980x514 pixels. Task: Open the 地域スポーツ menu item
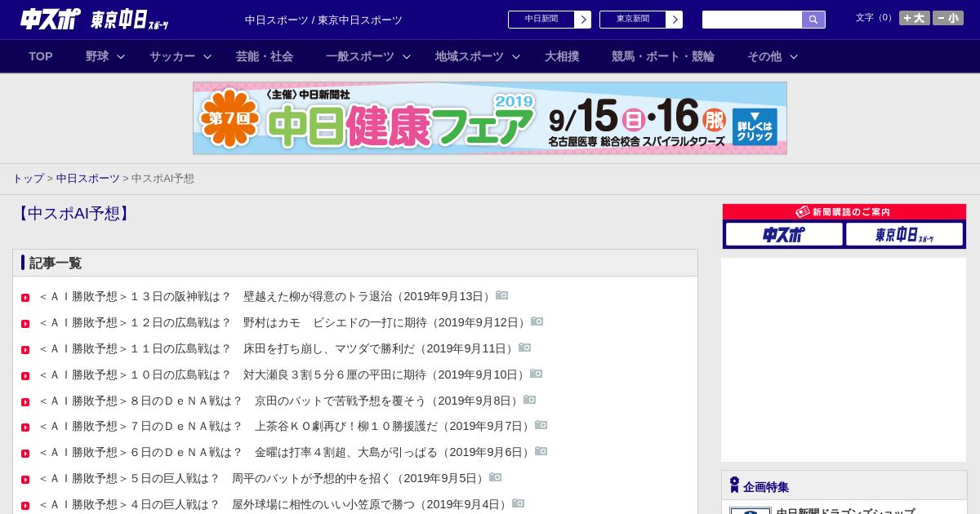(x=470, y=56)
